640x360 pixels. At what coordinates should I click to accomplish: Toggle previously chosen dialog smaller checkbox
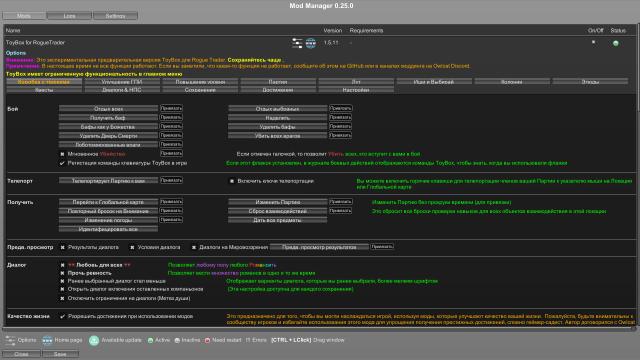62,281
